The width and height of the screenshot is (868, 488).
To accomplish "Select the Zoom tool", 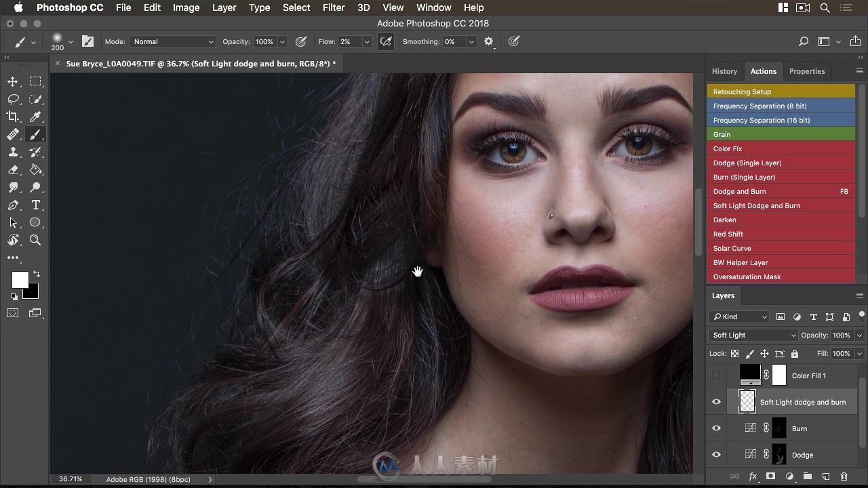I will (35, 240).
